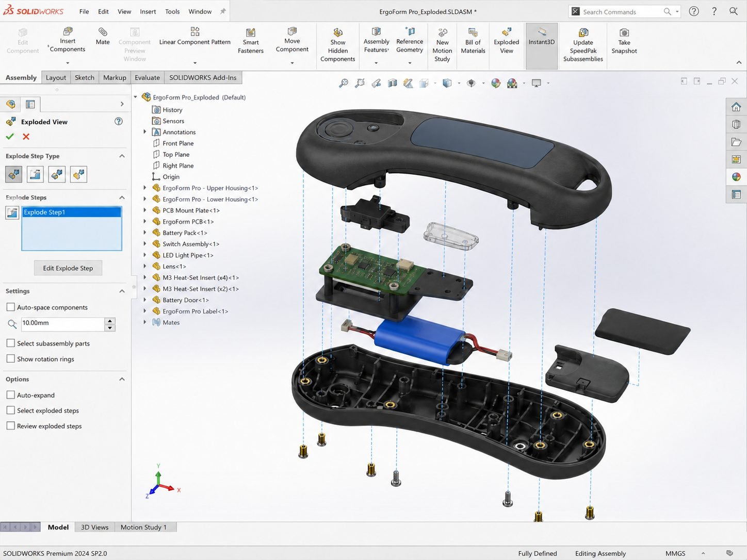Click the Take Snapshot tool
The image size is (747, 560).
click(x=624, y=41)
